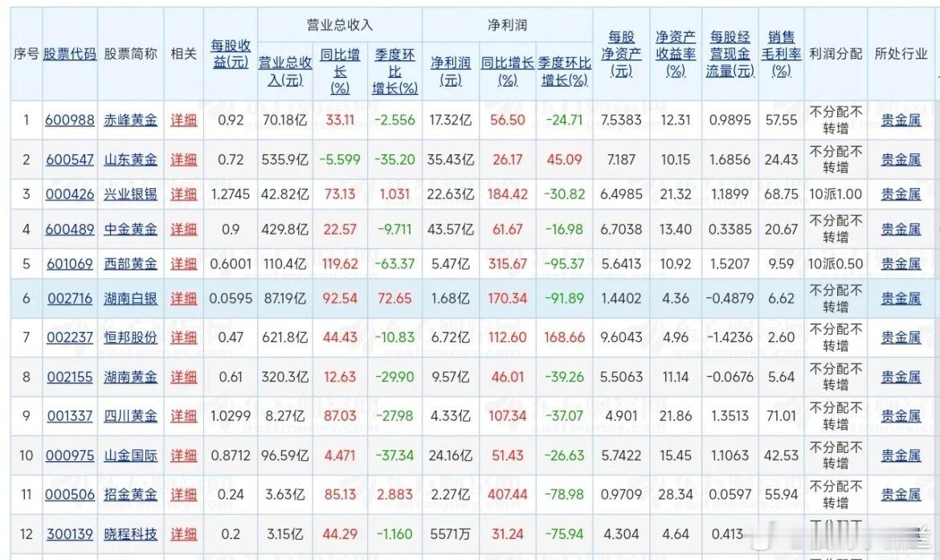The width and height of the screenshot is (940, 560).
Task: Sort by net profit 季度环比增长(%) header
Action: pos(564,72)
